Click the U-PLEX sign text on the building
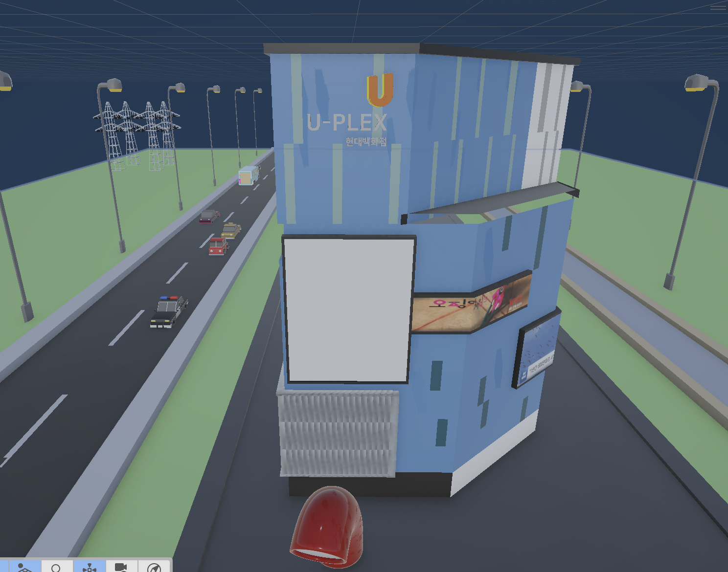This screenshot has height=572, width=728. tap(347, 122)
